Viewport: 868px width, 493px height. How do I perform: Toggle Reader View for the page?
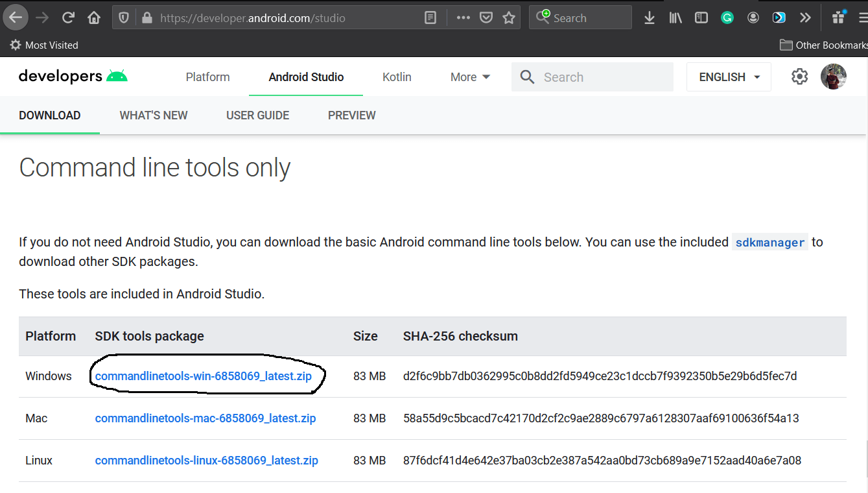click(430, 18)
